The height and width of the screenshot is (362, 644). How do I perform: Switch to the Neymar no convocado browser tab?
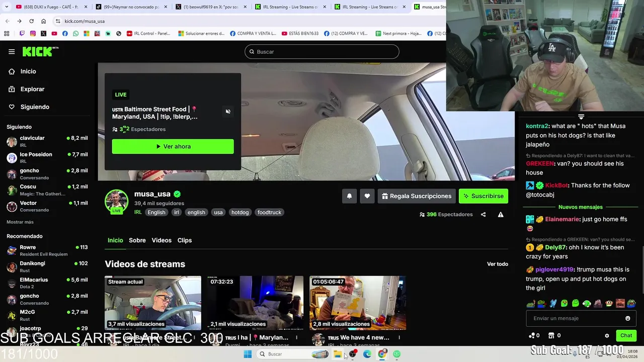[131, 7]
